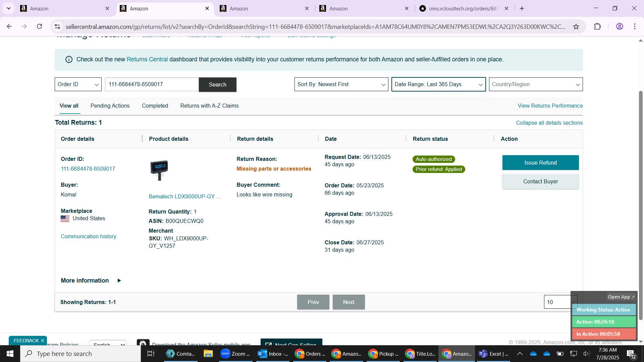Open Zoom from the taskbar
This screenshot has width=644, height=362.
pyautogui.click(x=235, y=354)
